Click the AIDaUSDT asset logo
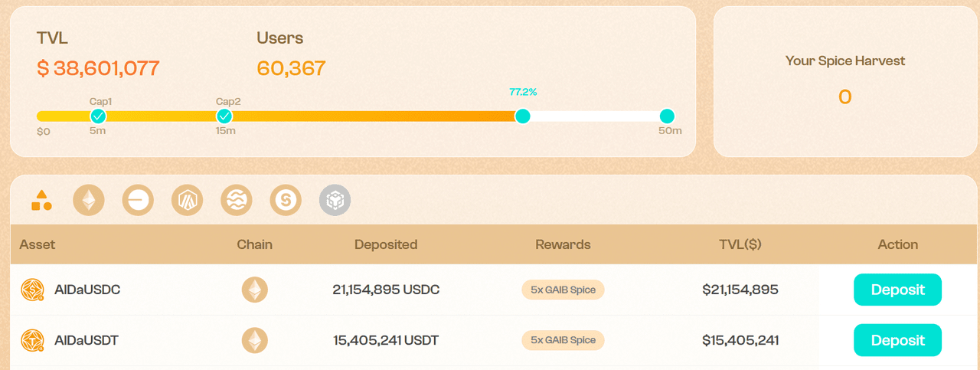Image resolution: width=980 pixels, height=370 pixels. coord(33,340)
